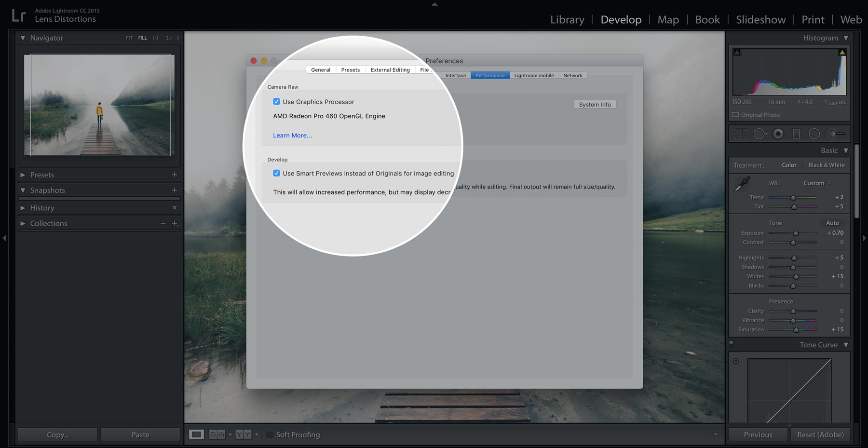The height and width of the screenshot is (448, 868).
Task: Open the Presets preferences tab
Action: (x=351, y=70)
